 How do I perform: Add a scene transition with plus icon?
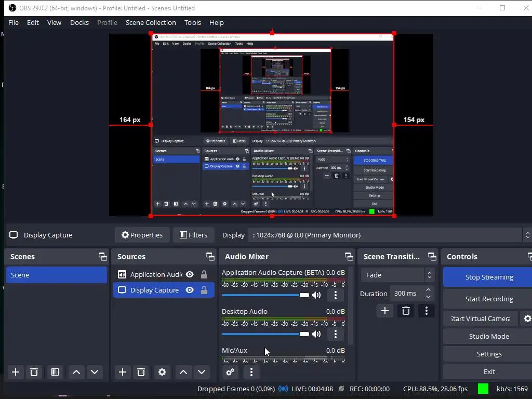[385, 311]
